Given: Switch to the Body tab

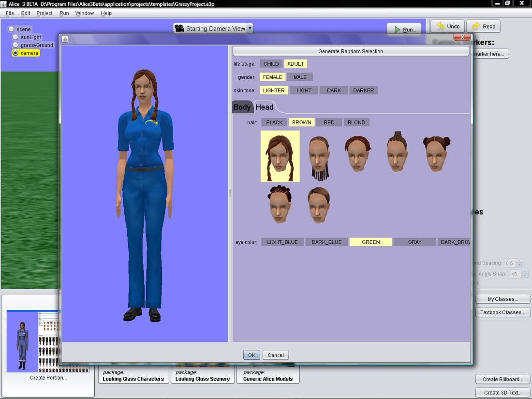Looking at the screenshot, I should point(242,107).
